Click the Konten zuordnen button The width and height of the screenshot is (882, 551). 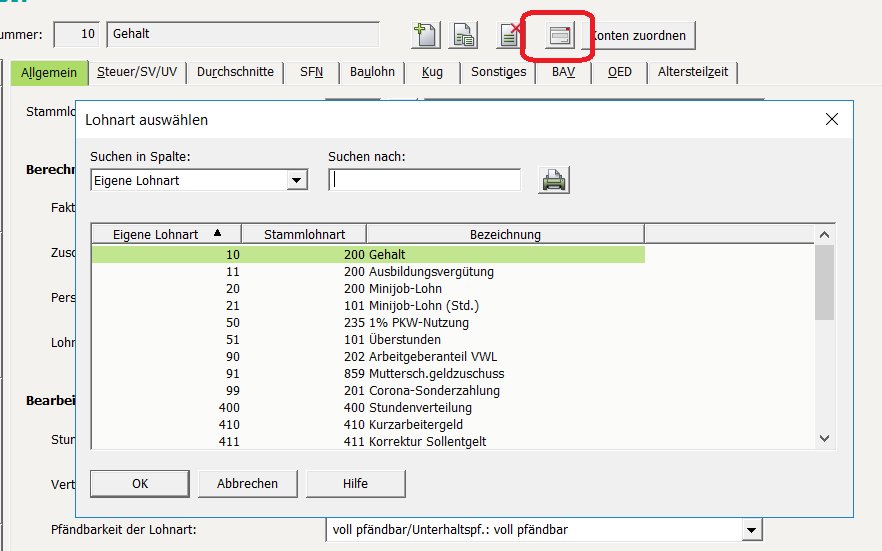point(641,35)
